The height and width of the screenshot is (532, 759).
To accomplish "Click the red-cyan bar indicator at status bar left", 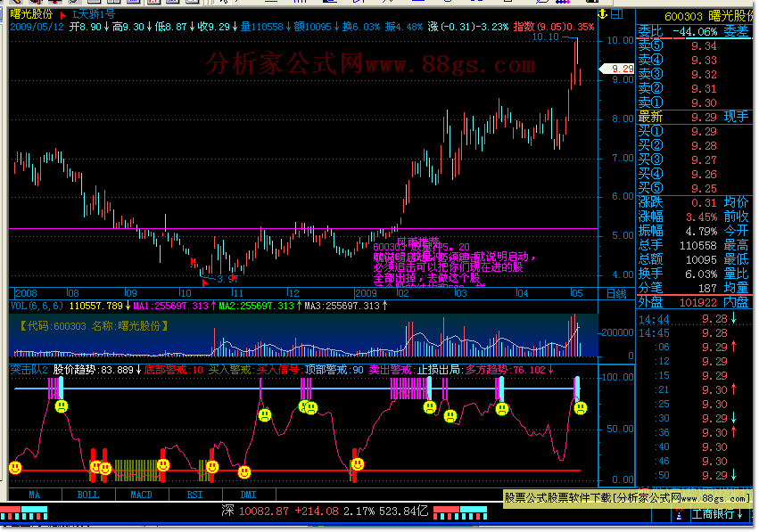I will tap(24, 512).
